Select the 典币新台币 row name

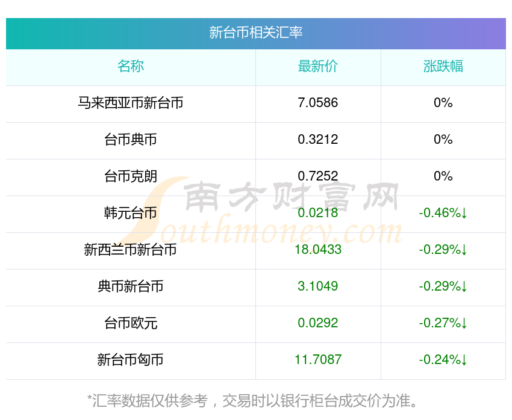tap(131, 286)
